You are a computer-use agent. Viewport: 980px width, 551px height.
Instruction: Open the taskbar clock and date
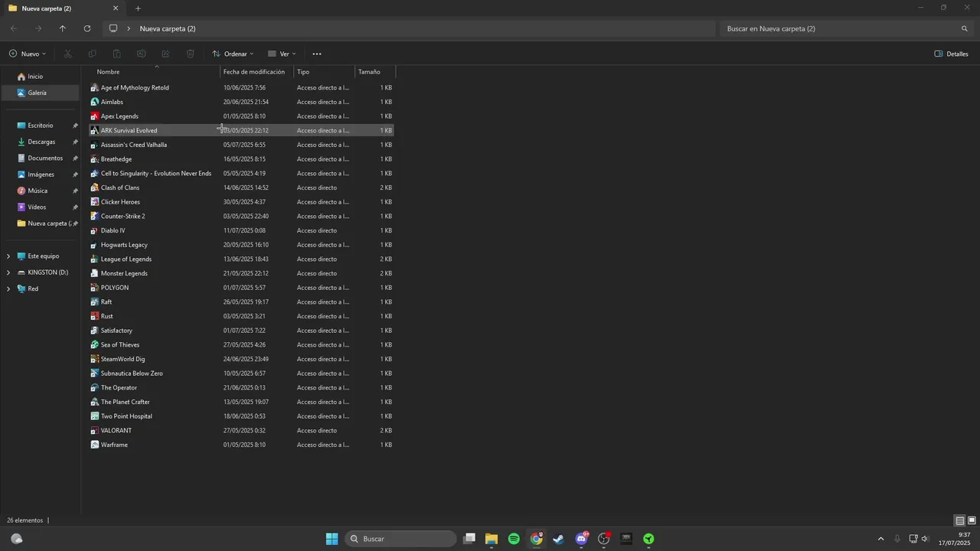(955, 539)
